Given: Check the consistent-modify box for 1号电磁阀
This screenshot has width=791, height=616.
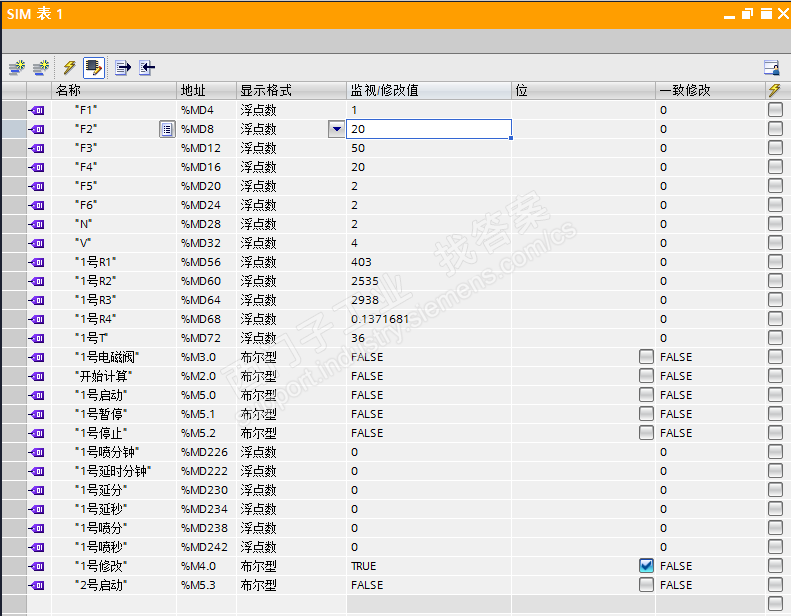Looking at the screenshot, I should coord(646,357).
